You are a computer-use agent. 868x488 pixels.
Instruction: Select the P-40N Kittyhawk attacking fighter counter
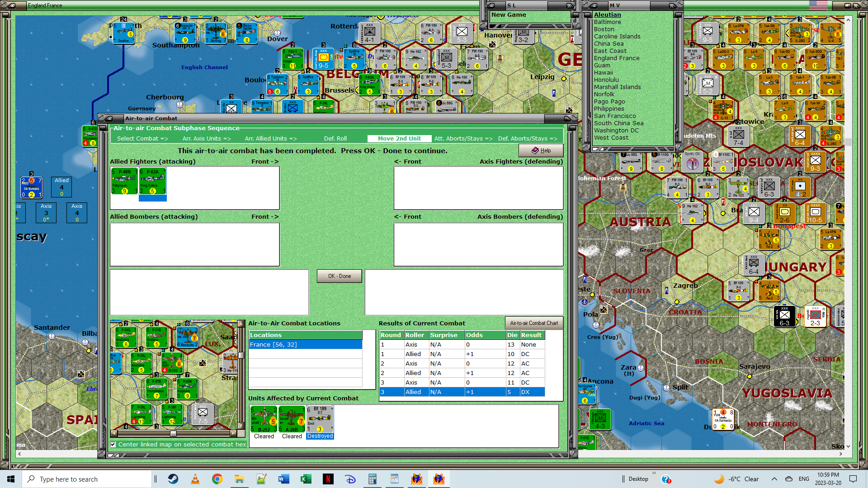pyautogui.click(x=124, y=181)
